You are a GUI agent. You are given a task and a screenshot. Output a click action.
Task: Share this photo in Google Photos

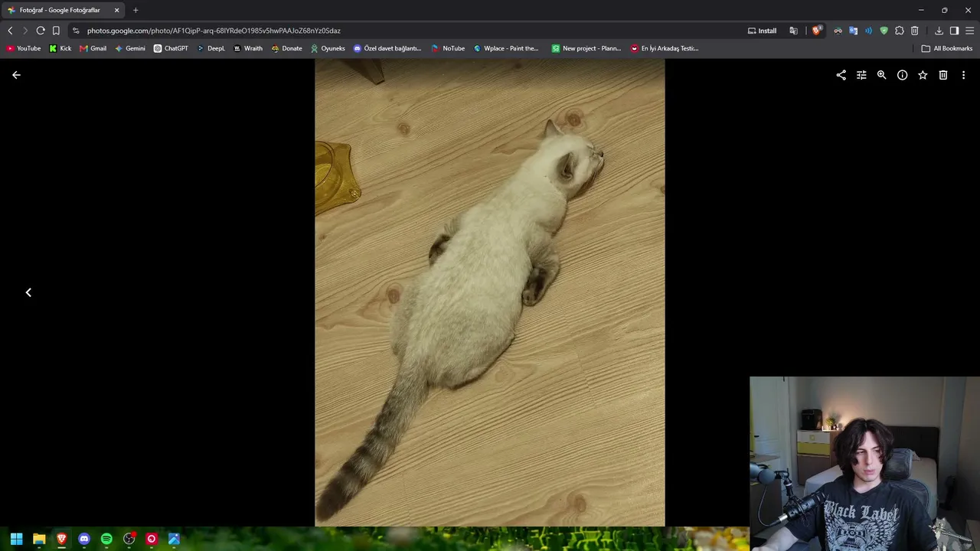(x=841, y=75)
